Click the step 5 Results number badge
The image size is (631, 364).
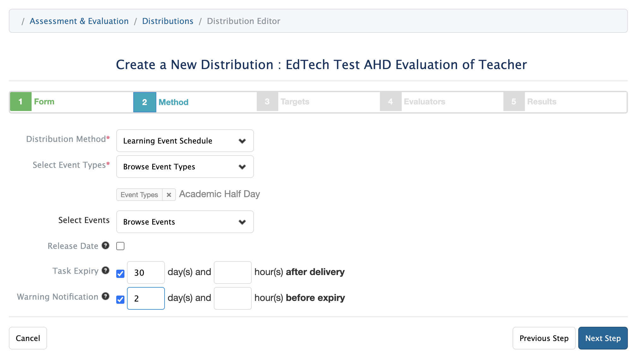point(514,102)
